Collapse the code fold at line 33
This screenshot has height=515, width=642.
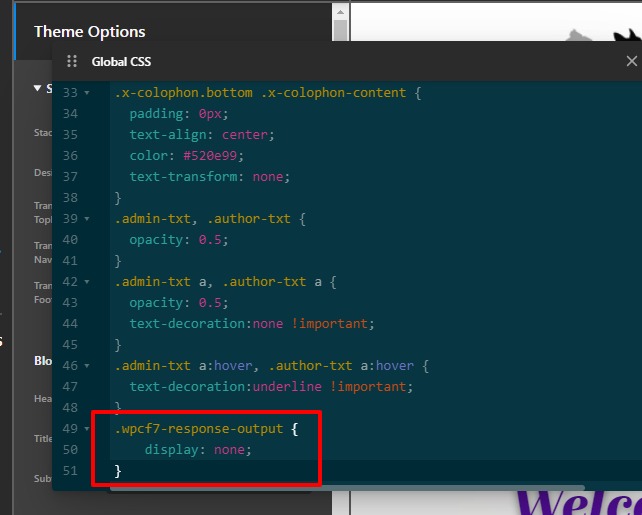(87, 93)
